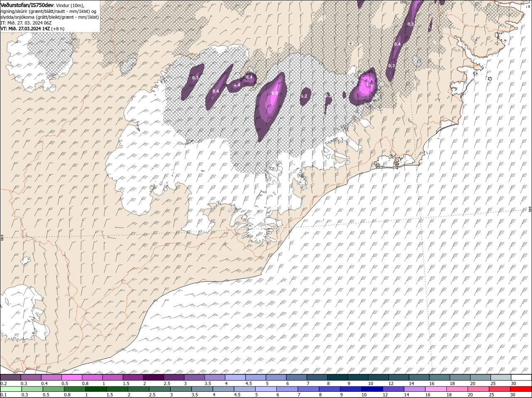This screenshot has width=532, height=398.
Task: Click the '(+8 h)' forecast offset text
Action: tap(58, 29)
